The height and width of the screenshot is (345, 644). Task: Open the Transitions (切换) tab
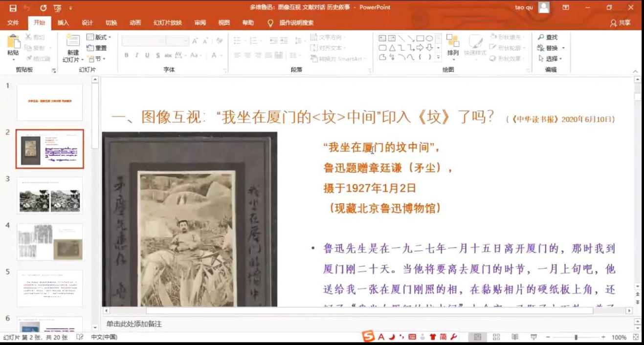click(x=111, y=23)
